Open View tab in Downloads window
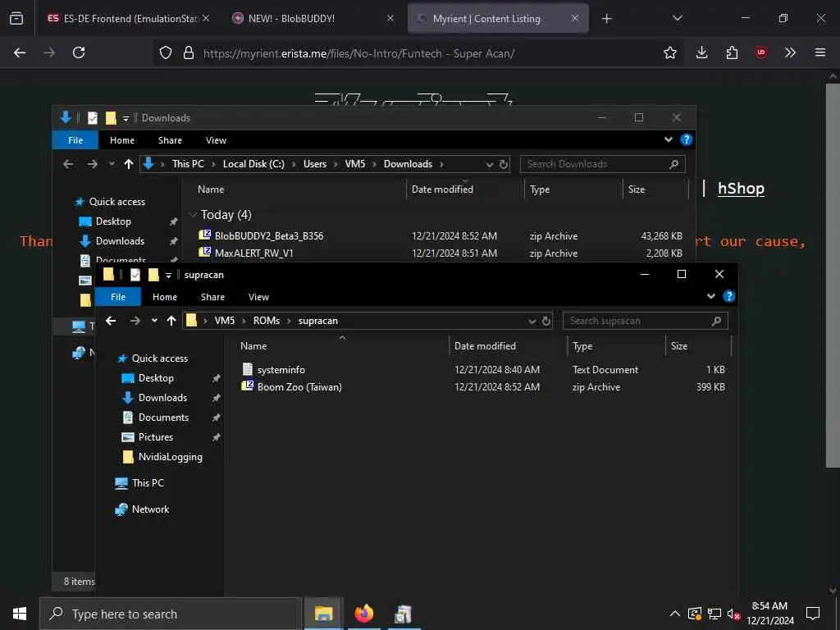This screenshot has height=630, width=840. pyautogui.click(x=216, y=139)
